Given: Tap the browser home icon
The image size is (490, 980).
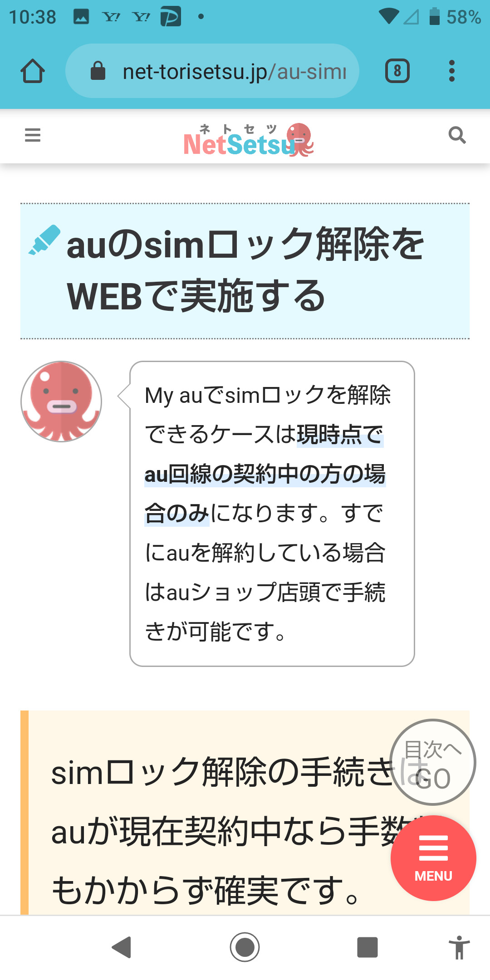Looking at the screenshot, I should pyautogui.click(x=33, y=71).
